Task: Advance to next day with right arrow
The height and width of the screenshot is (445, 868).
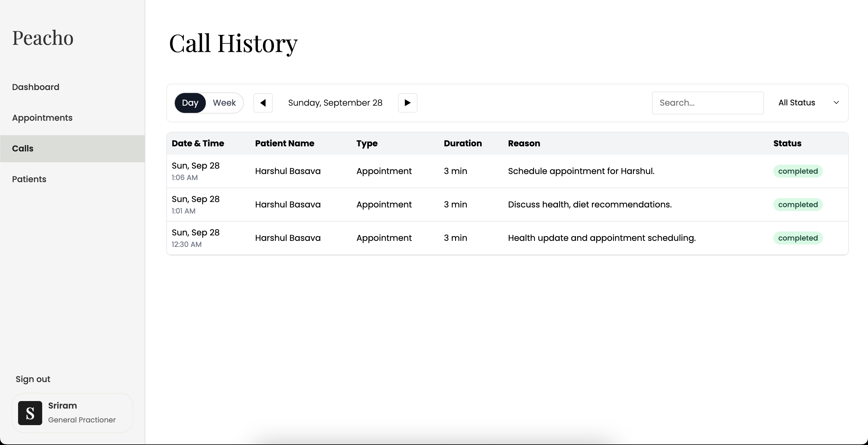Action: [x=407, y=103]
